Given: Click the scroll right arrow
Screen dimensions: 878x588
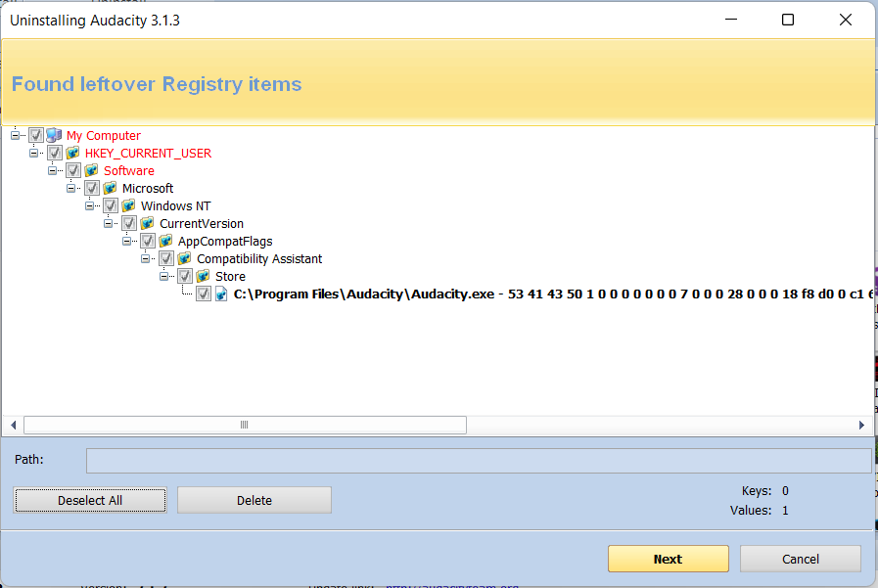Looking at the screenshot, I should click(x=861, y=425).
